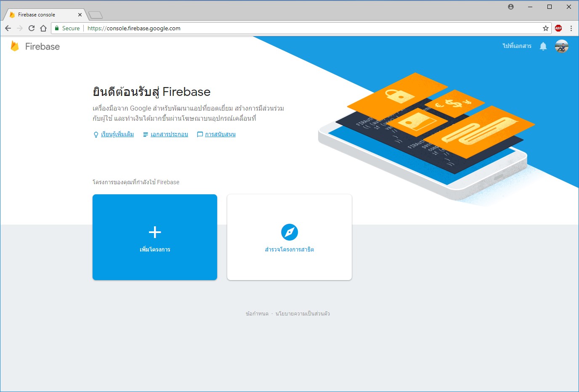Click the Secure padlock icon
The width and height of the screenshot is (579, 392).
[x=57, y=28]
